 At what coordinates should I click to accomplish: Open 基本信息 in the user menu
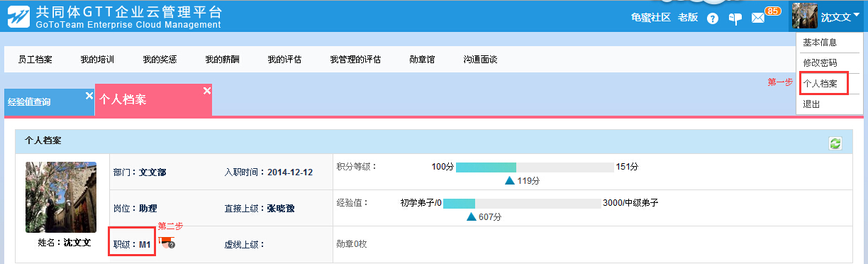[820, 43]
